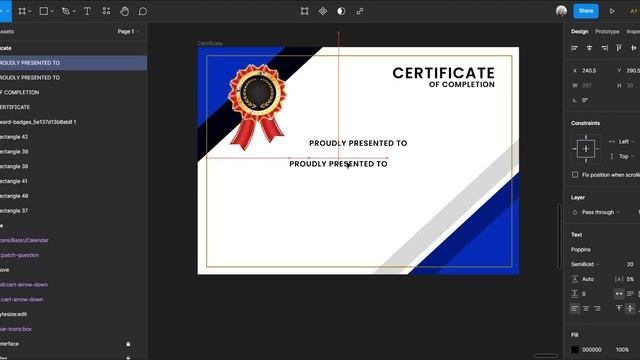Select the Icons/Basic/Calendar component layer
This screenshot has width=640, height=360.
point(73,240)
